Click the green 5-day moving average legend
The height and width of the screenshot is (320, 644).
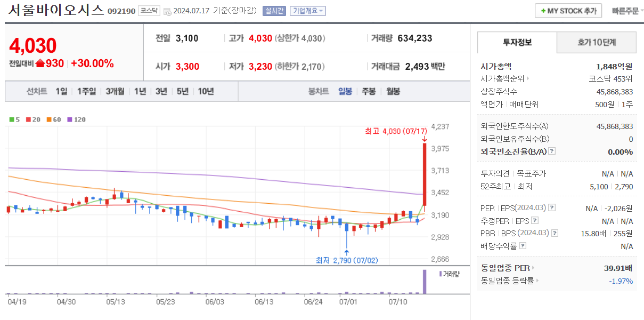click(x=14, y=119)
